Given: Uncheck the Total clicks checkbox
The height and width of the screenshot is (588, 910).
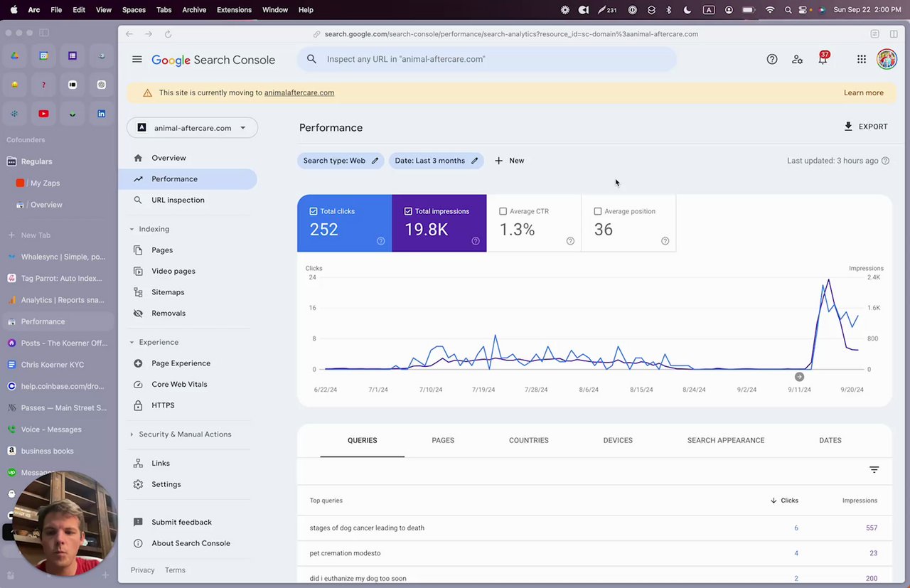Looking at the screenshot, I should pos(314,211).
